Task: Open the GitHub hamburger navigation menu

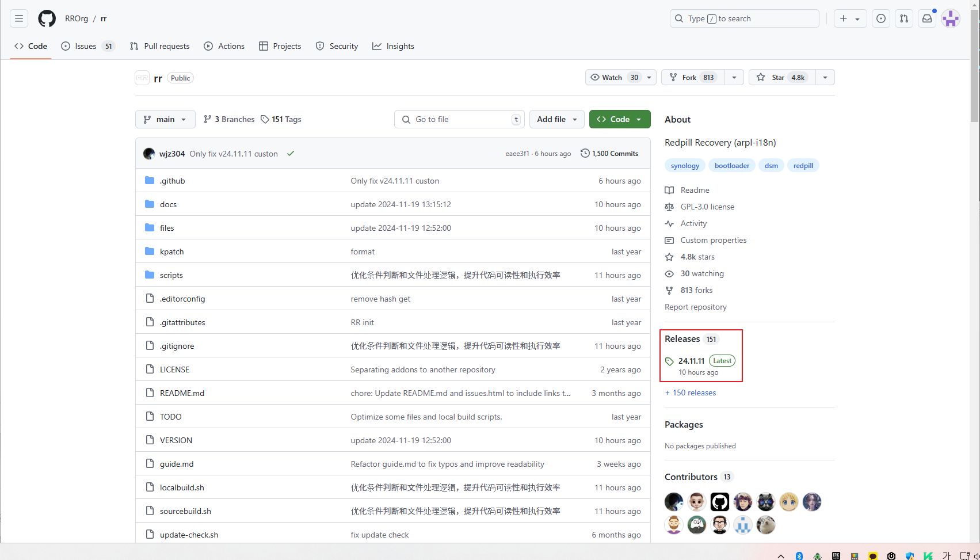Action: (x=19, y=18)
